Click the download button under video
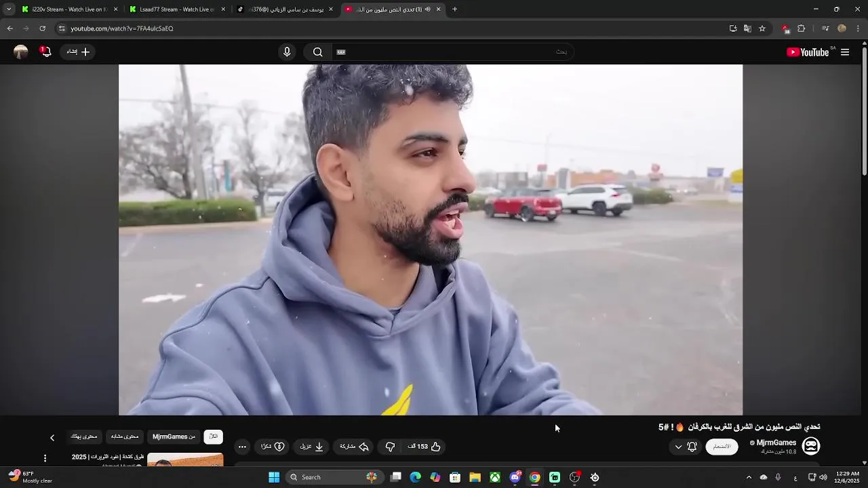Viewport: 868px width, 488px height. pos(312,447)
